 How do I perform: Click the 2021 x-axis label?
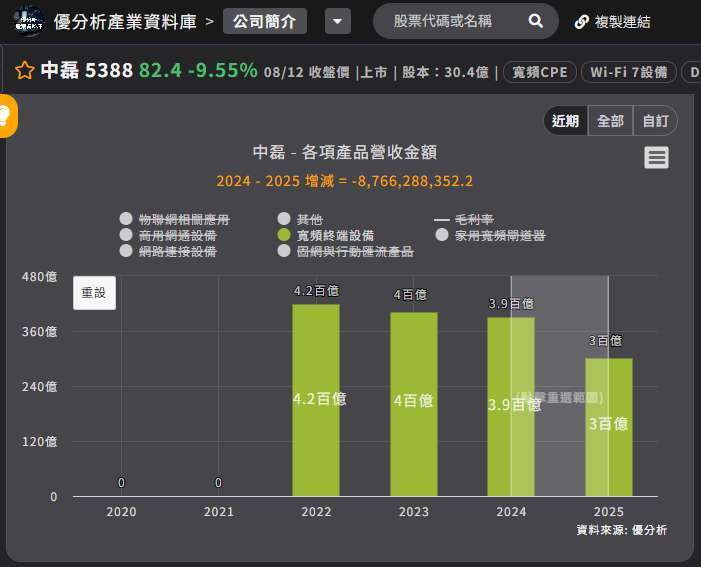click(x=219, y=512)
